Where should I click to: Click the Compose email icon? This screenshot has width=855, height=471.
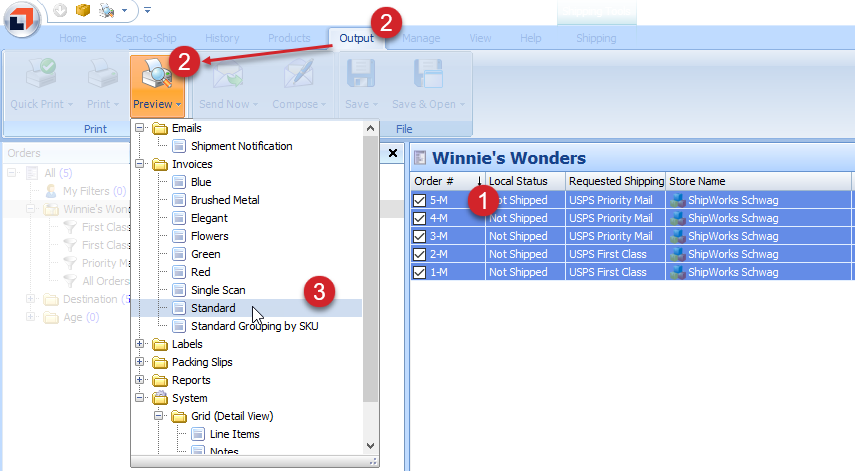[299, 74]
